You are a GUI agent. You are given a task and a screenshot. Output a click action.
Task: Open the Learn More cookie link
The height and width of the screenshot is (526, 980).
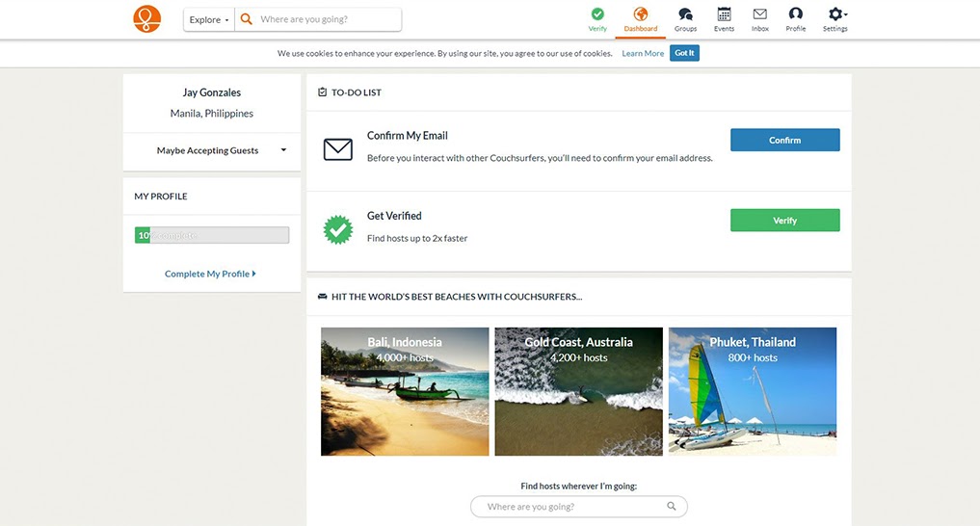(643, 54)
